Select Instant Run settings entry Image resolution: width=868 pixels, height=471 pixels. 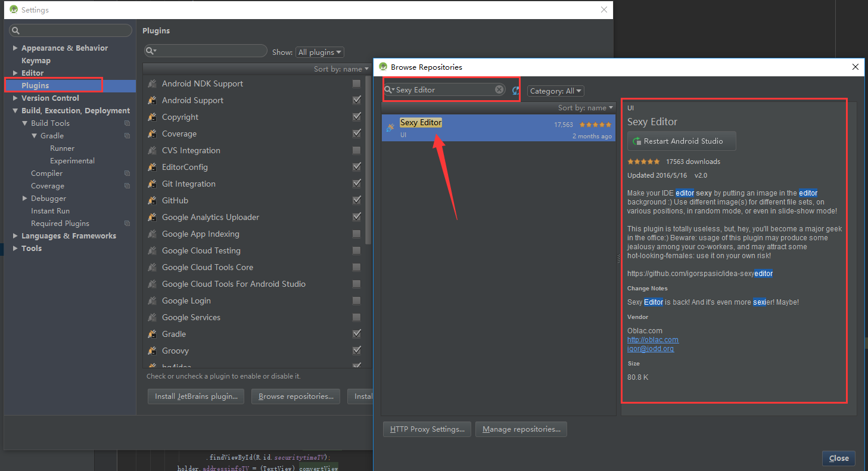(50, 211)
